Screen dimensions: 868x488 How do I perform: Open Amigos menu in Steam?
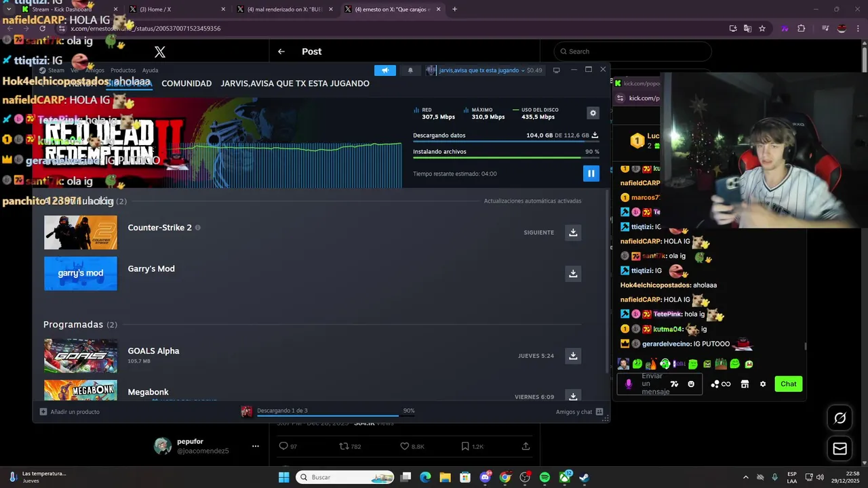95,70
